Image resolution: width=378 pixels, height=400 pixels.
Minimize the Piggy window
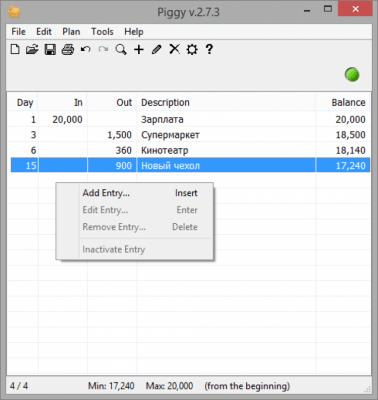point(307,11)
